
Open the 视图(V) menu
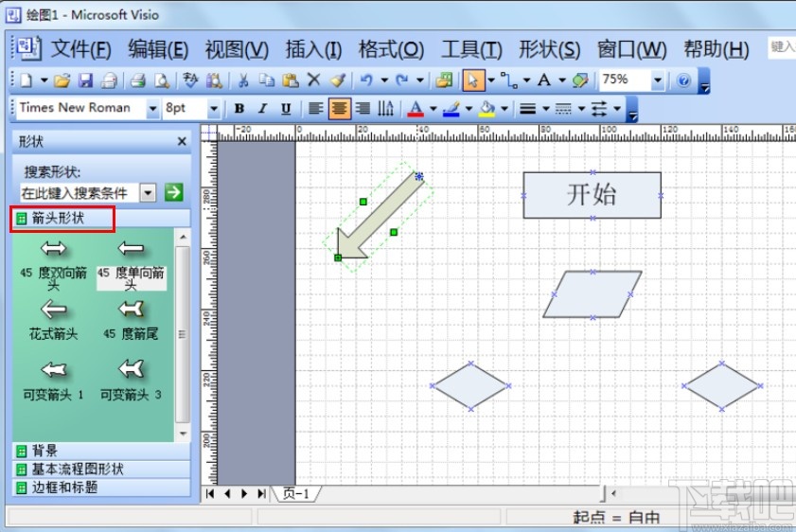point(237,50)
